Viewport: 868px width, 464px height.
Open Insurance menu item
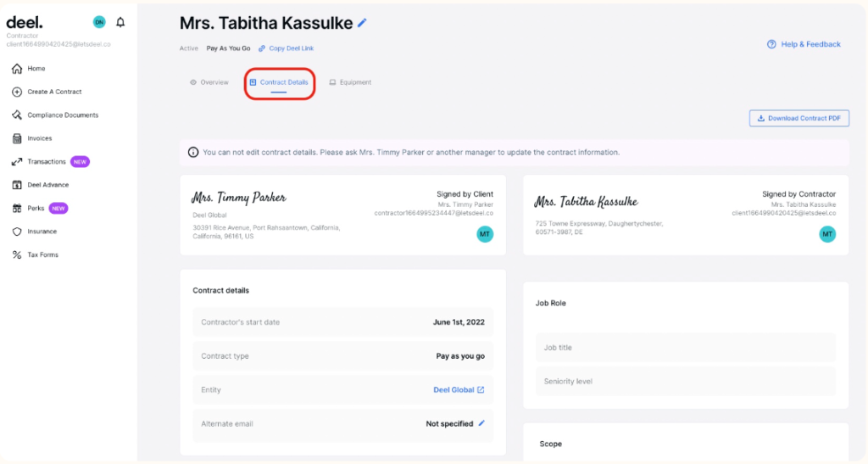click(x=42, y=232)
